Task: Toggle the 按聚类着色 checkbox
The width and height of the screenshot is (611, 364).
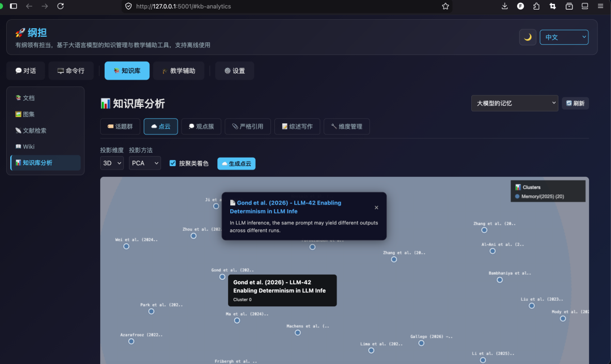Action: [x=173, y=163]
